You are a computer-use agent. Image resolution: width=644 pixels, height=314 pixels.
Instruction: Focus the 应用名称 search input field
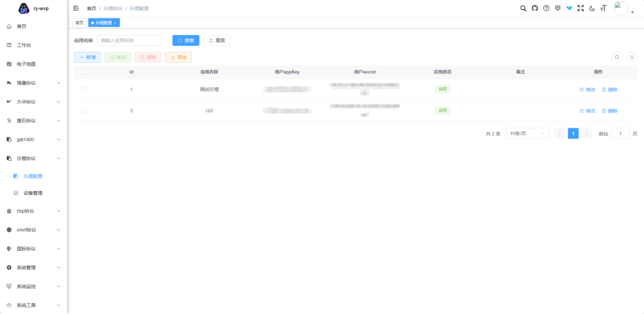129,40
